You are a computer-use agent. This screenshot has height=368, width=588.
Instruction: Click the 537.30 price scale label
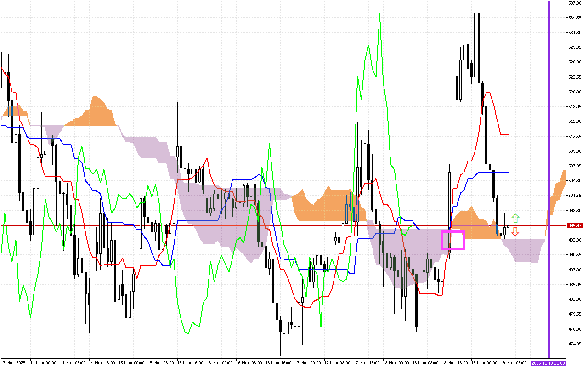[575, 3]
